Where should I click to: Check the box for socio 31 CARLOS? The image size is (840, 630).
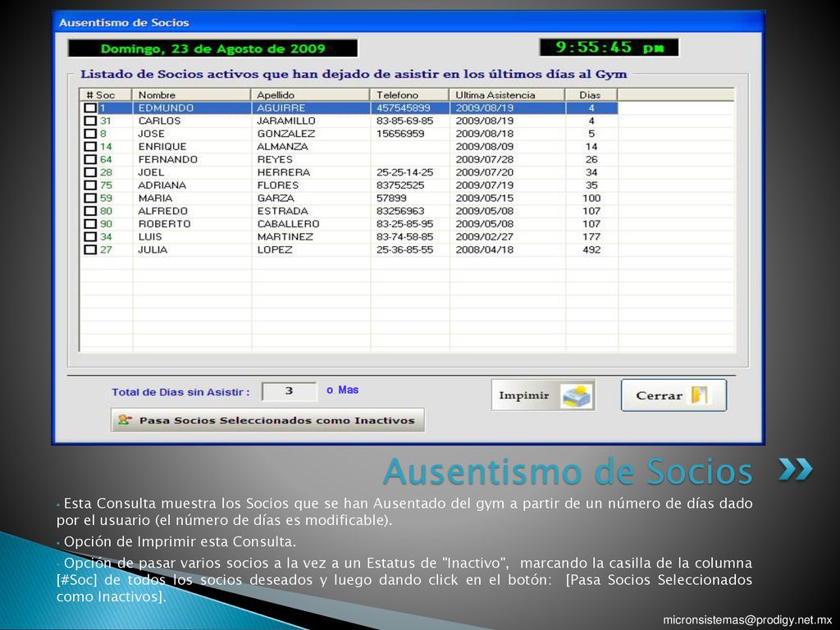click(x=90, y=121)
